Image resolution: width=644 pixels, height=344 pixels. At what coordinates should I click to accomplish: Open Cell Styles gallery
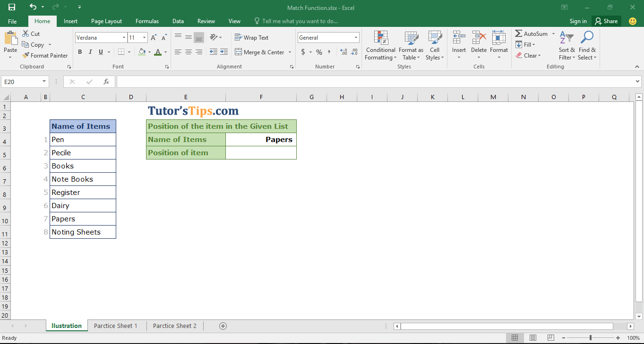[x=435, y=46]
